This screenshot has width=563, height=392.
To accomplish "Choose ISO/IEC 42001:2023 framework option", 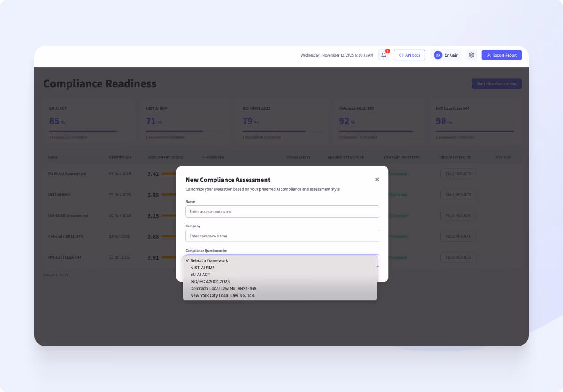I will click(x=280, y=282).
